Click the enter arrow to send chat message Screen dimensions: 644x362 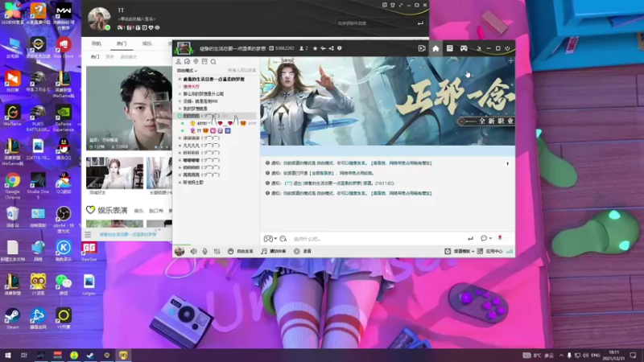pos(470,238)
